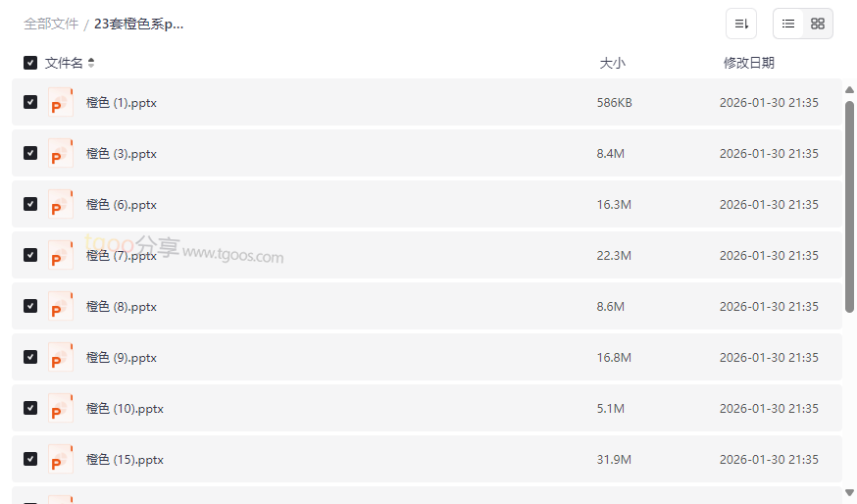This screenshot has width=857, height=504.
Task: Click the PowerPoint icon for 橙色 (1).pptx
Action: click(61, 102)
